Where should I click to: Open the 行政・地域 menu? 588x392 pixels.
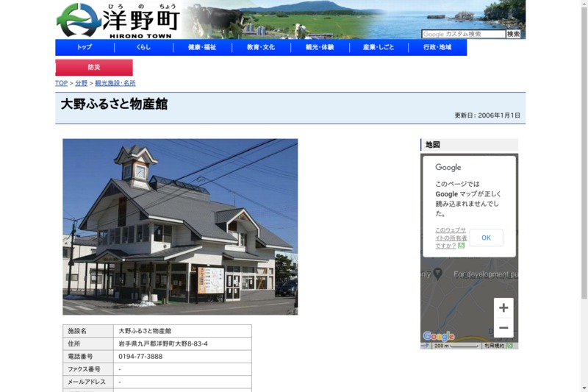click(437, 47)
